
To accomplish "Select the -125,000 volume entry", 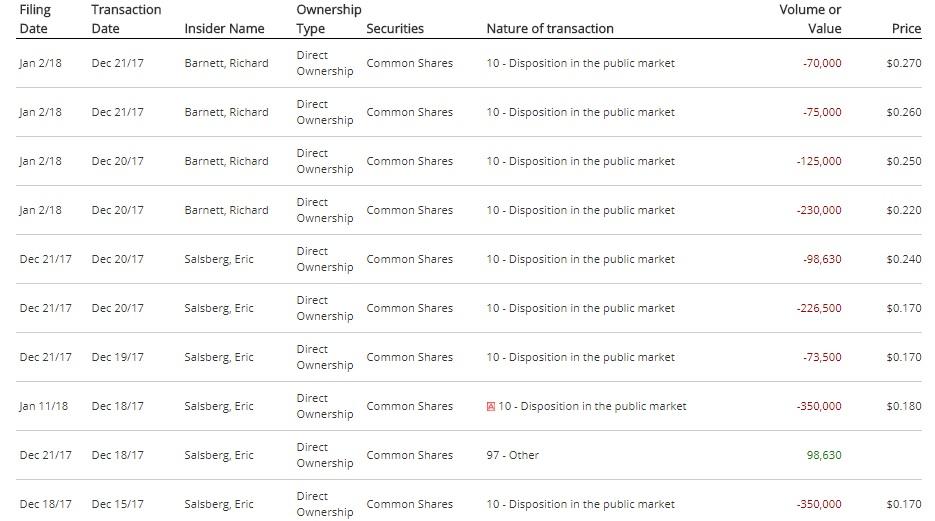I will [819, 161].
